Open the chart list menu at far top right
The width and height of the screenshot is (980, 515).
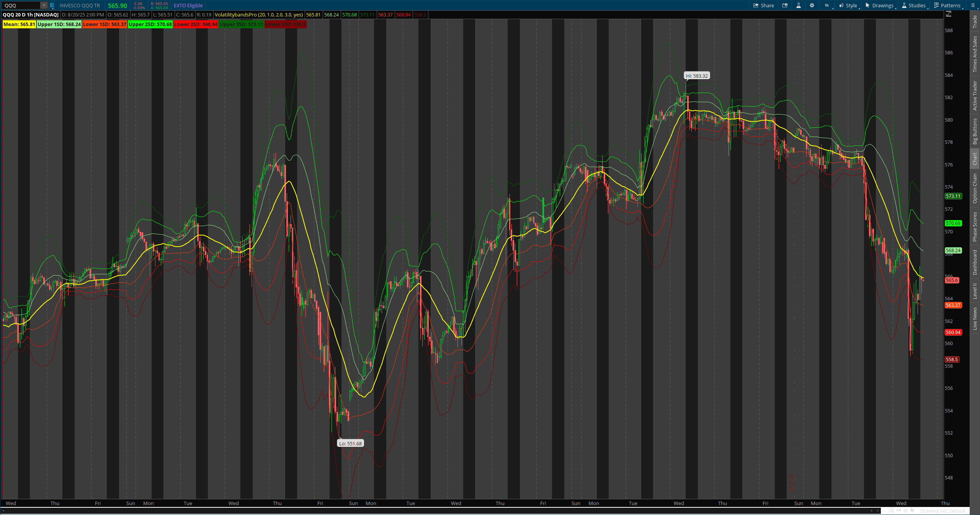973,5
